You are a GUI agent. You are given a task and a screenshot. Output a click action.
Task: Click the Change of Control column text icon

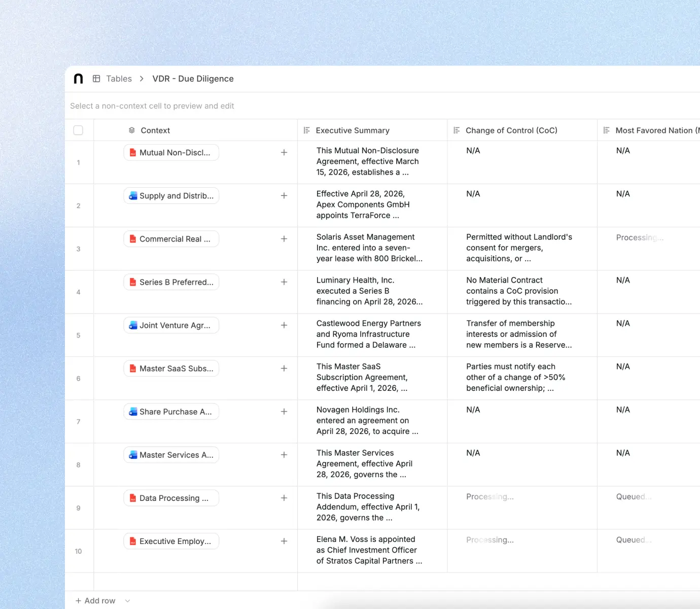coord(457,130)
